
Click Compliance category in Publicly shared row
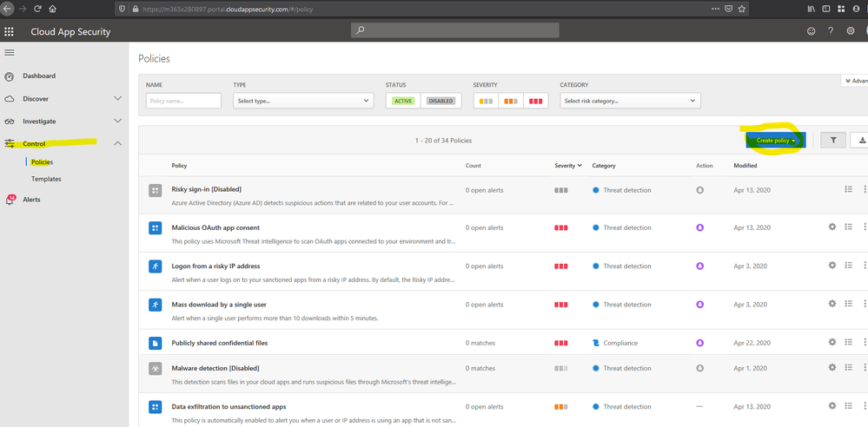(620, 343)
